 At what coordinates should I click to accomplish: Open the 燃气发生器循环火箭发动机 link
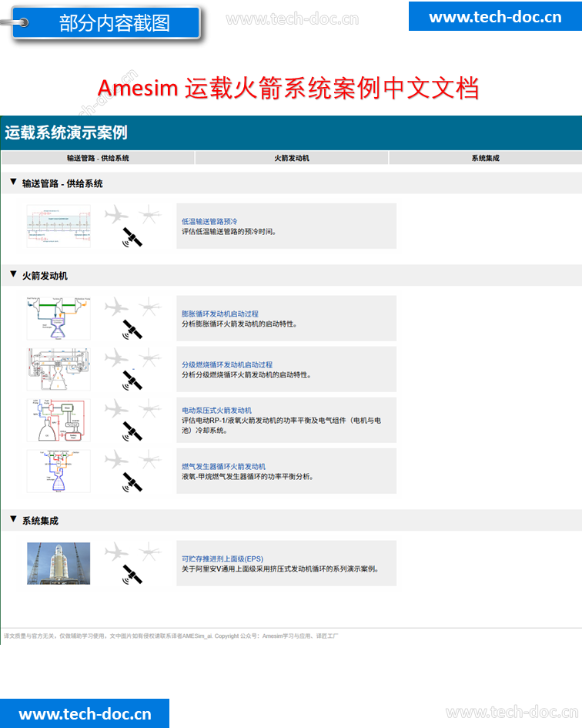tap(223, 467)
